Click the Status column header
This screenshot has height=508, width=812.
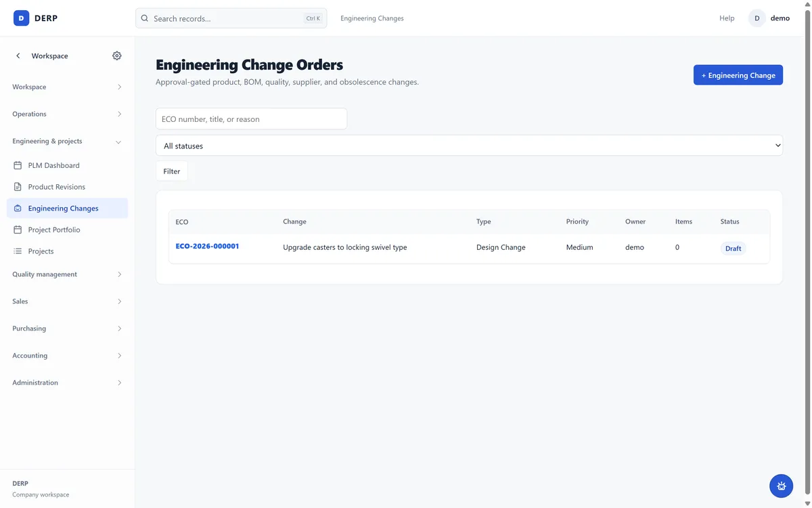729,221
